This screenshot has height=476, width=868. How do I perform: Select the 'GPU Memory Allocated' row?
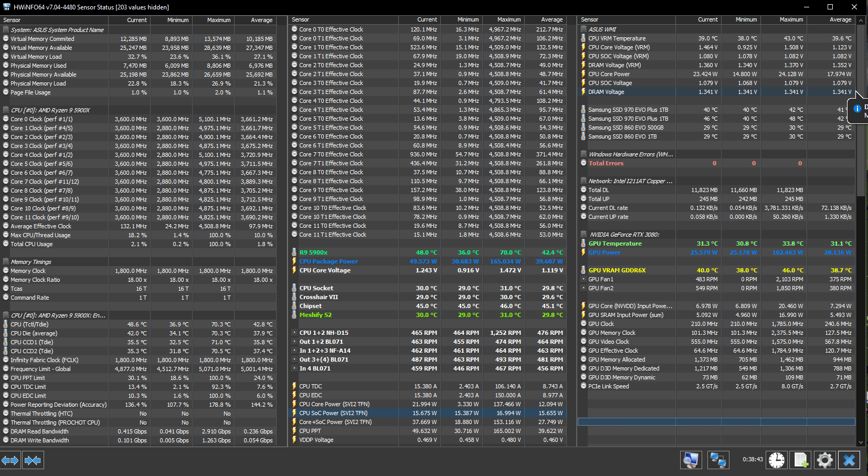click(x=717, y=359)
